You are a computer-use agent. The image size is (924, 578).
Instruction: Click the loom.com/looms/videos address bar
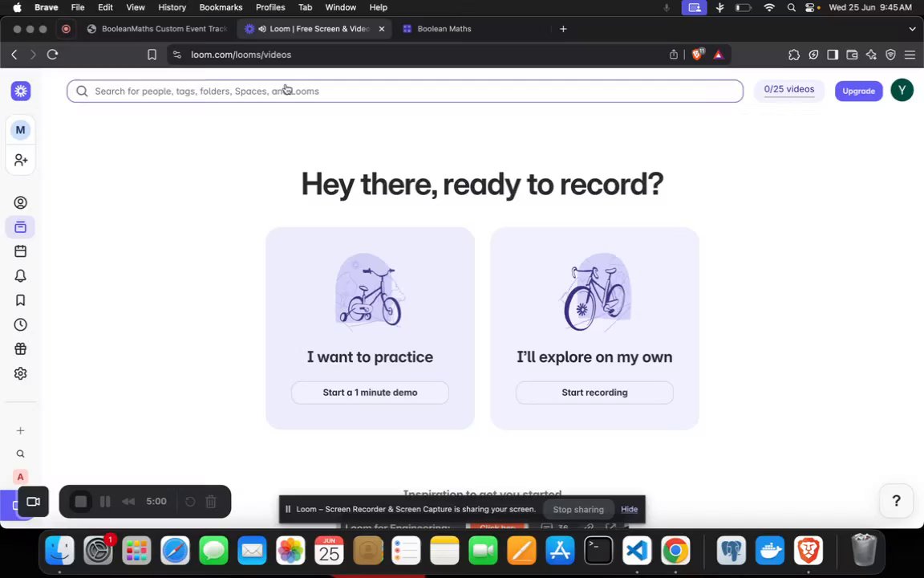point(241,55)
